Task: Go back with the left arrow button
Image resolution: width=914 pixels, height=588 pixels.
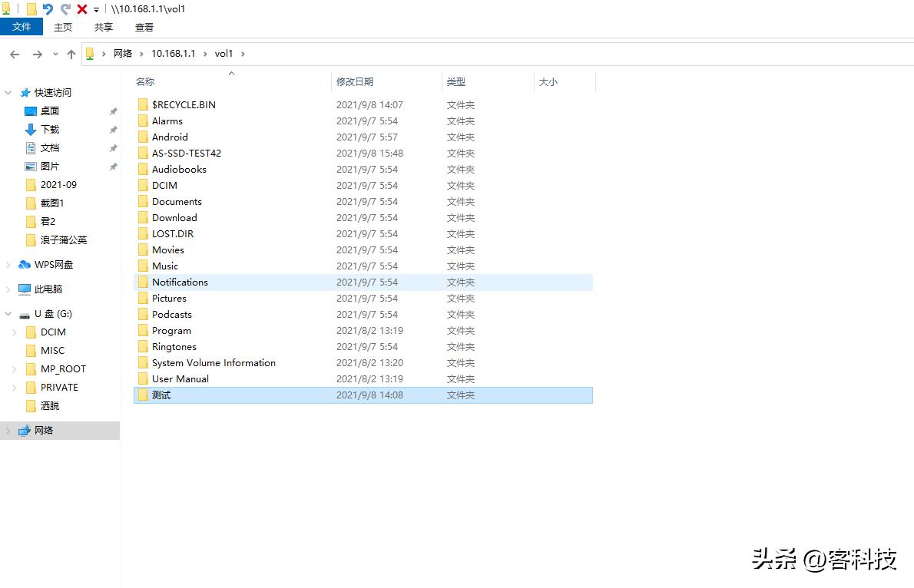Action: (15, 54)
